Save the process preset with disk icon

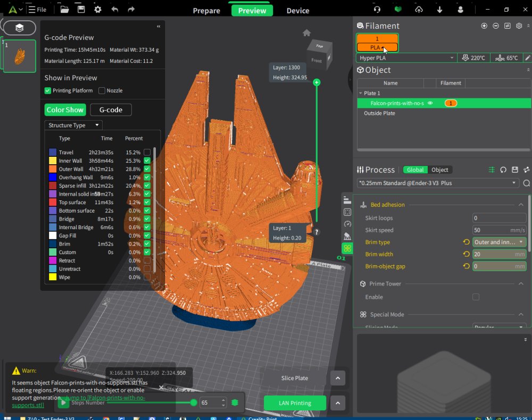point(514,170)
